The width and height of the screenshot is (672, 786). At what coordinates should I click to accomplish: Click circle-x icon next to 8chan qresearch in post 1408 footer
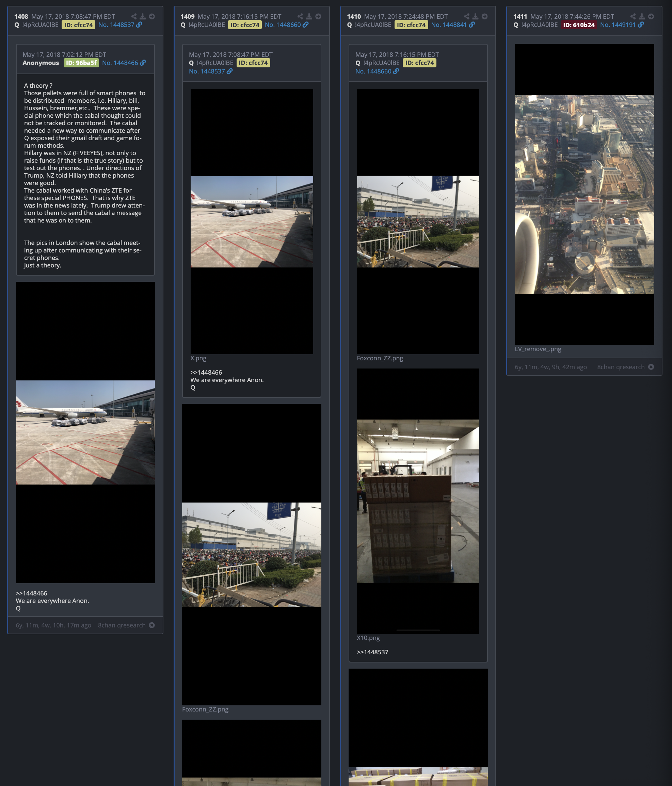[152, 625]
